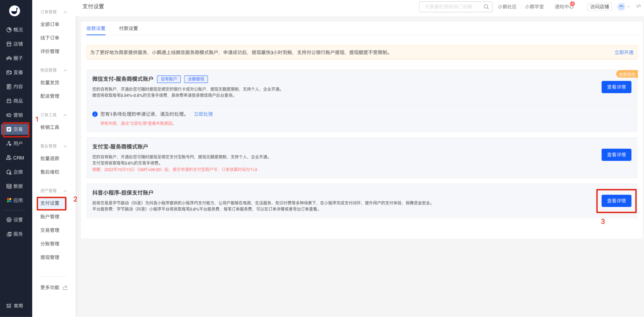This screenshot has height=317, width=644.
Task: Click the 全额提现 tag
Action: (196, 79)
